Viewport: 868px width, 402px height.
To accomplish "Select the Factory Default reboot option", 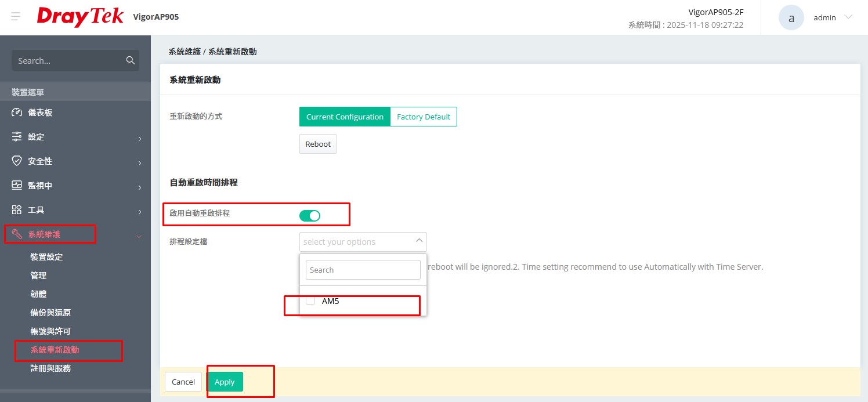I will pyautogui.click(x=424, y=117).
